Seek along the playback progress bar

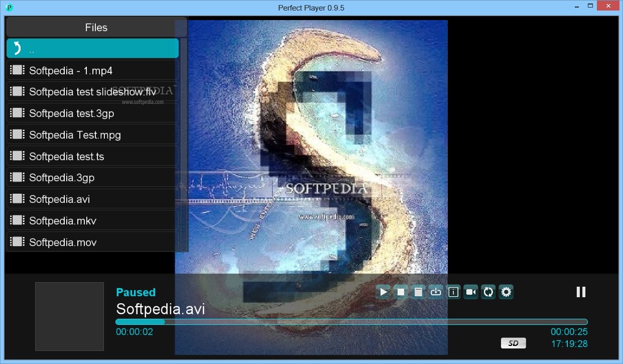(x=351, y=322)
